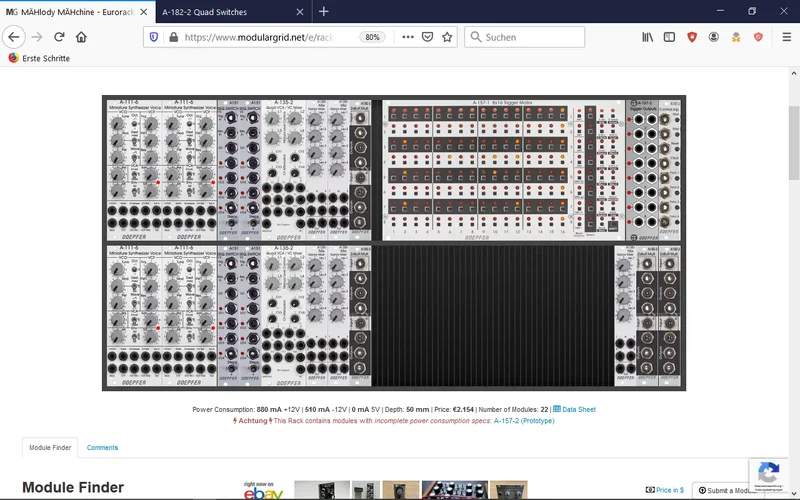Bookmark this page with the star

point(447,37)
